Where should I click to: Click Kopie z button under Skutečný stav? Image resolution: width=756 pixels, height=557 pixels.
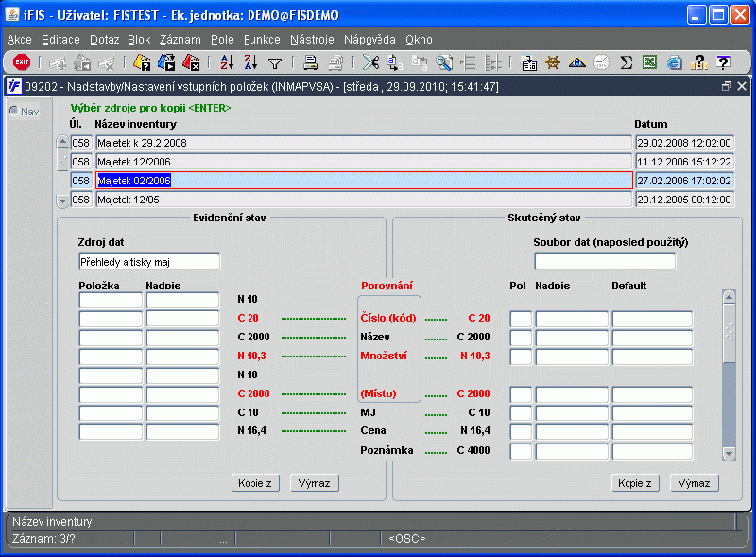click(x=635, y=483)
